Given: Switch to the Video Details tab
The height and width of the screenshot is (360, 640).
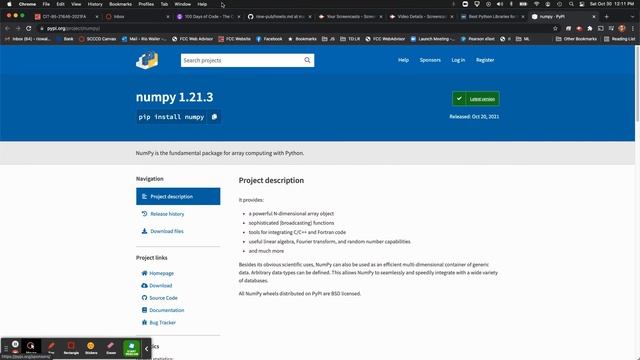Looking at the screenshot, I should (421, 16).
